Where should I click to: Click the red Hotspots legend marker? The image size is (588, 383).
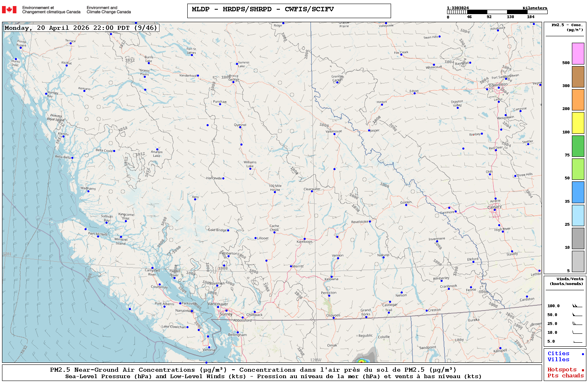[x=582, y=370]
